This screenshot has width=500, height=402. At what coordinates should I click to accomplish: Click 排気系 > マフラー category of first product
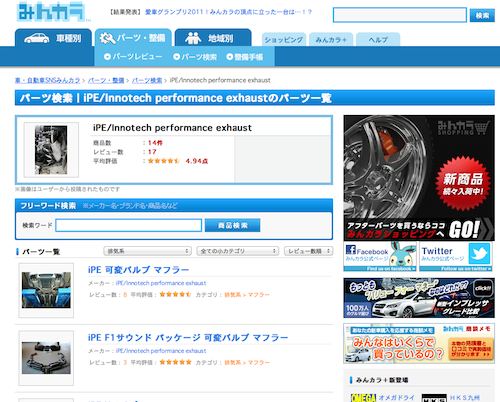[247, 295]
